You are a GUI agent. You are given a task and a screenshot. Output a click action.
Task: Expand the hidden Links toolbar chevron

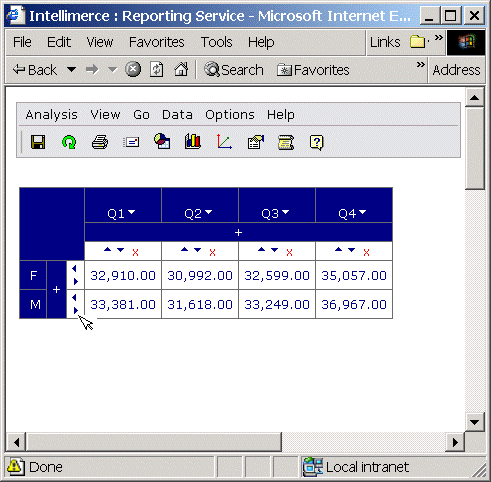click(x=439, y=37)
